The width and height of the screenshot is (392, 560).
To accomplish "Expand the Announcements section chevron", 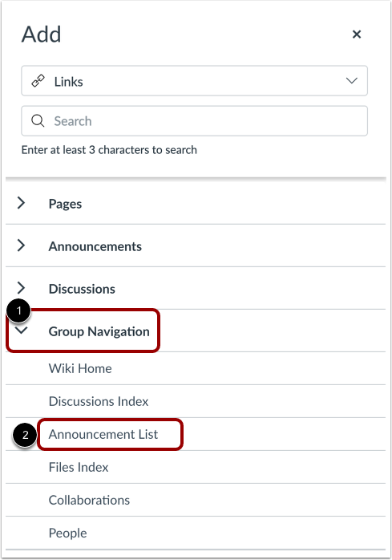I will [x=22, y=246].
